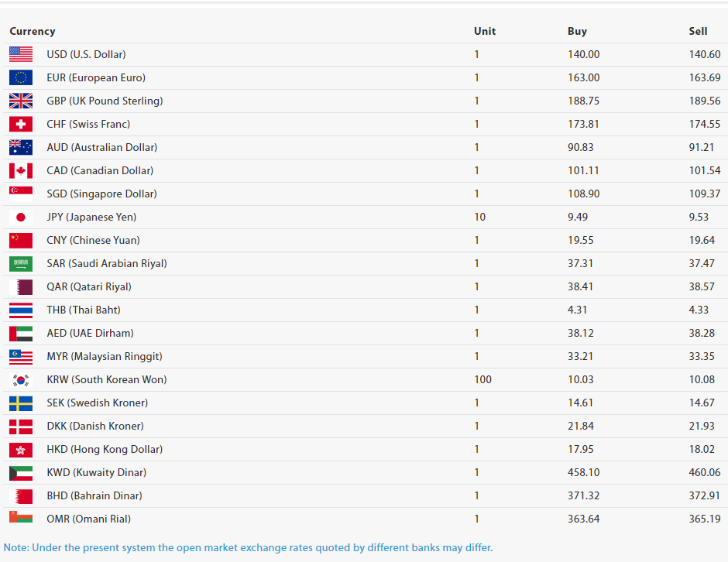
Task: Click the Sell column header
Action: pyautogui.click(x=698, y=32)
